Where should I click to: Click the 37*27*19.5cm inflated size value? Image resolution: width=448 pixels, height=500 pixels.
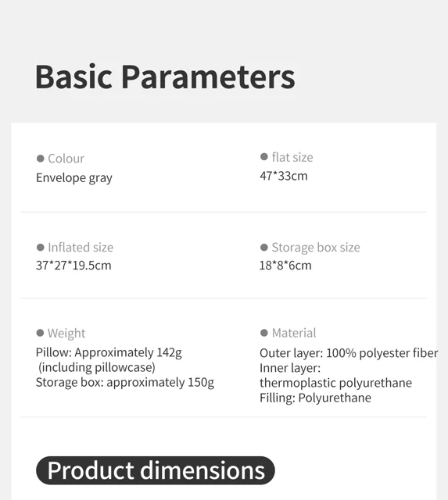click(x=73, y=266)
